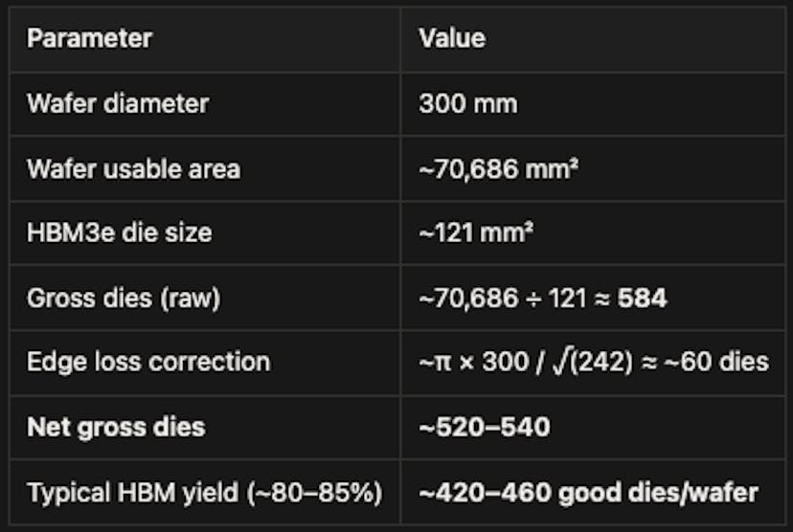Select the "Wafer diameter" row label

pos(117,103)
